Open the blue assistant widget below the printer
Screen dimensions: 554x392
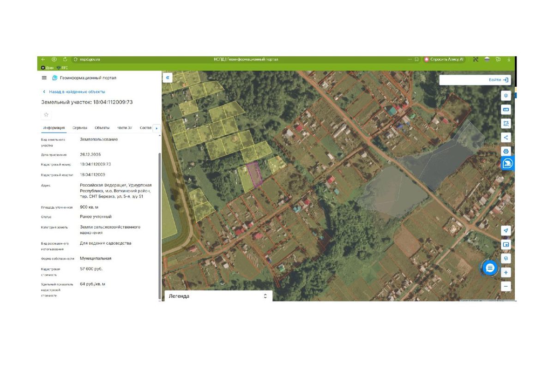pos(507,163)
